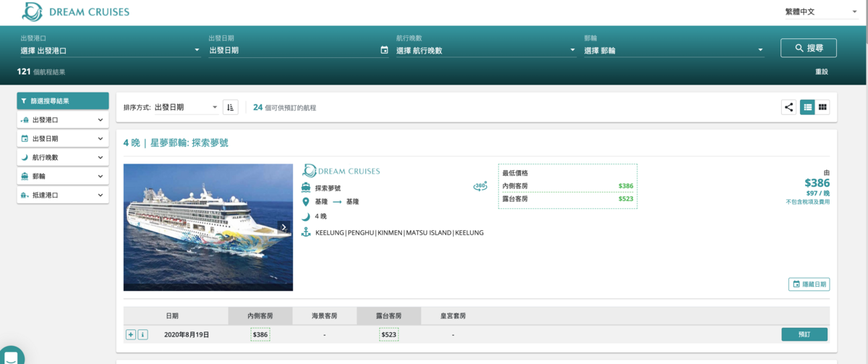Click the 出發日期 date input field

[293, 51]
